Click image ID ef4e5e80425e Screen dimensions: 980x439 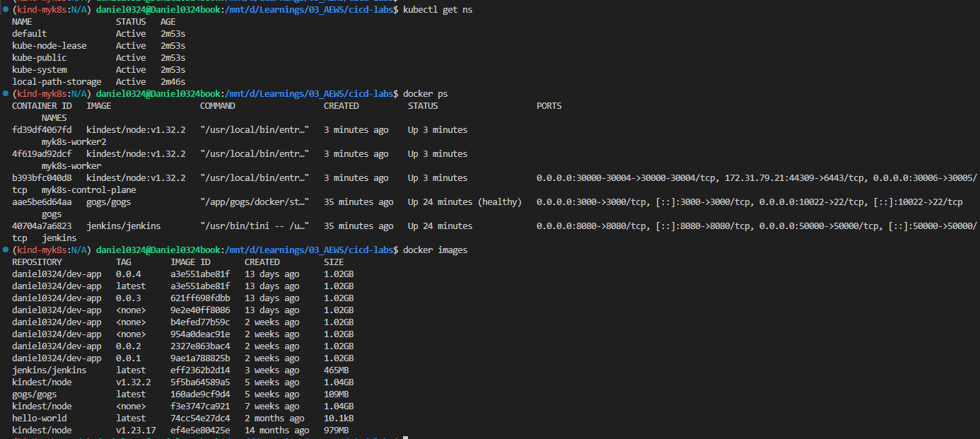(200, 431)
